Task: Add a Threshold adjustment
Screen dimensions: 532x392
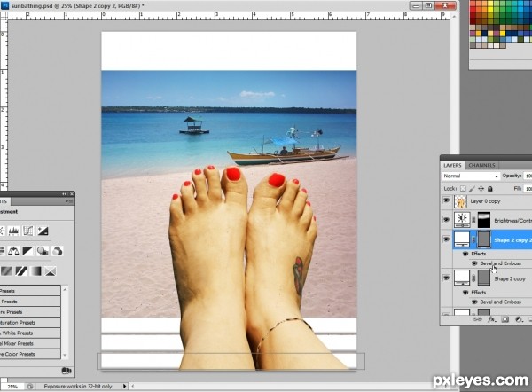Action: click(21, 271)
